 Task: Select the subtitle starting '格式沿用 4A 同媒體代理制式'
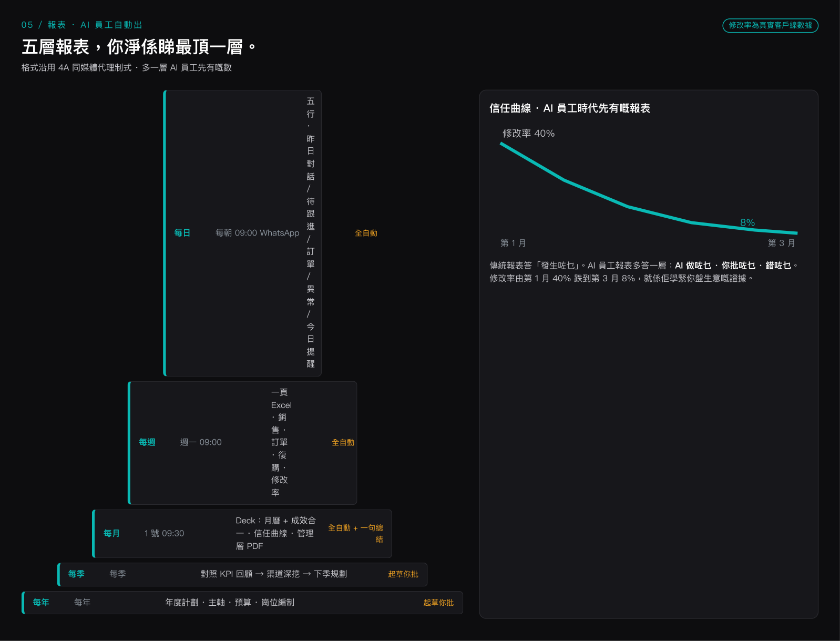click(127, 67)
